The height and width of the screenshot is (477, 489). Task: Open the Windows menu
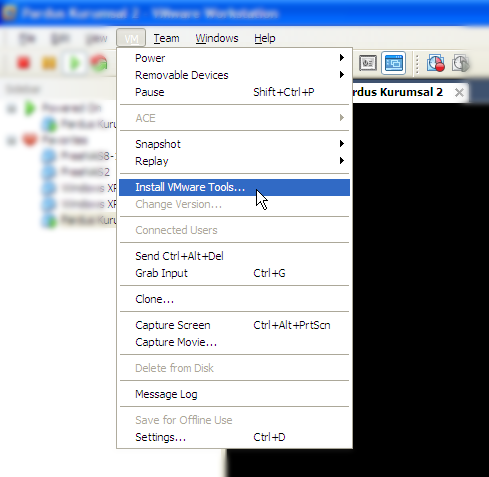(x=217, y=38)
